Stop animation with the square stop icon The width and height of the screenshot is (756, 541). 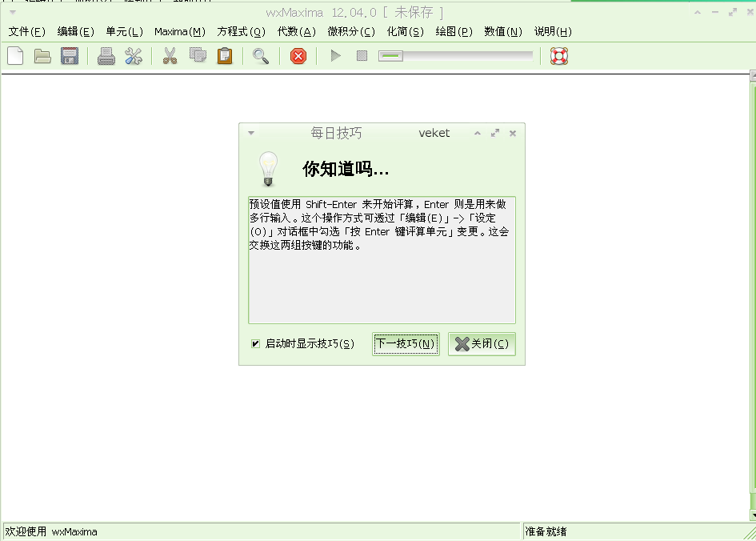tap(362, 56)
